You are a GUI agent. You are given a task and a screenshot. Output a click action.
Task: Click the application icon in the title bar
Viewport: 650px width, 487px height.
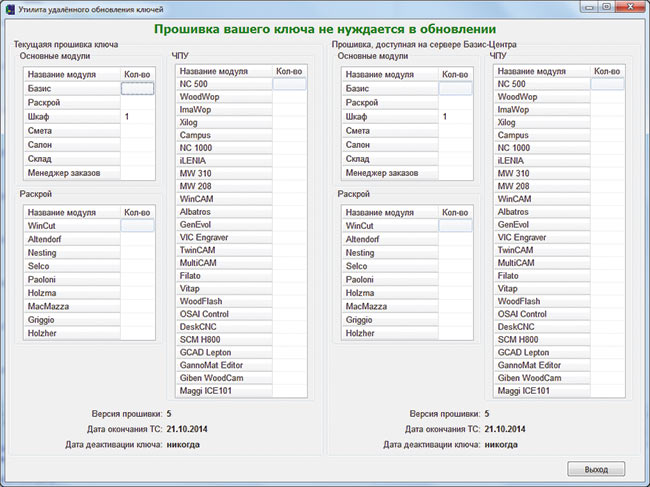click(10, 8)
